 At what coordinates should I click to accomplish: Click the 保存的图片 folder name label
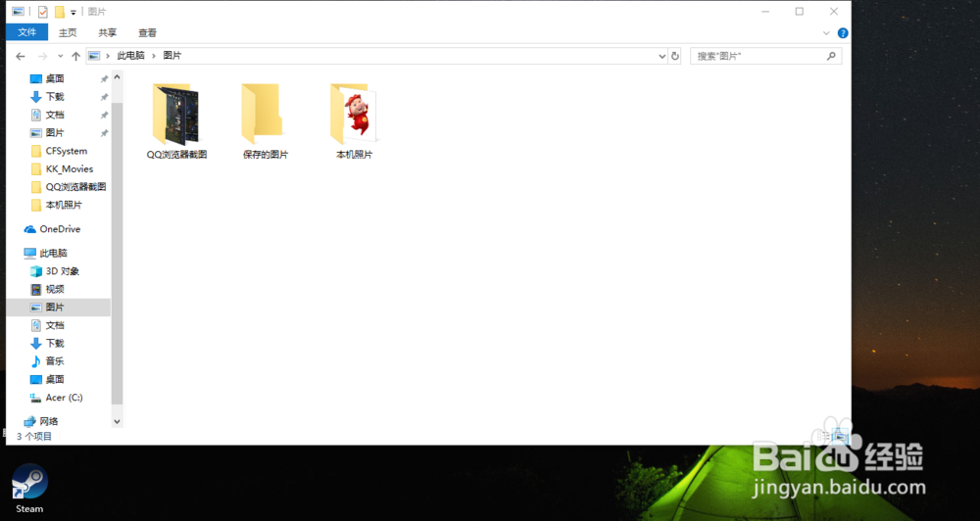pyautogui.click(x=265, y=155)
